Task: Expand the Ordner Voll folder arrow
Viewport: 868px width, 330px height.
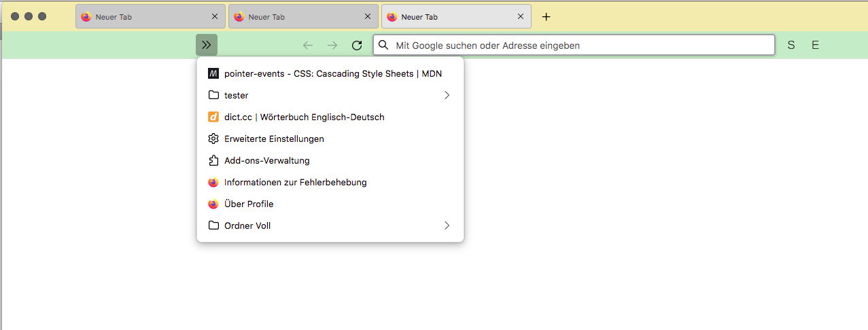Action: click(447, 225)
